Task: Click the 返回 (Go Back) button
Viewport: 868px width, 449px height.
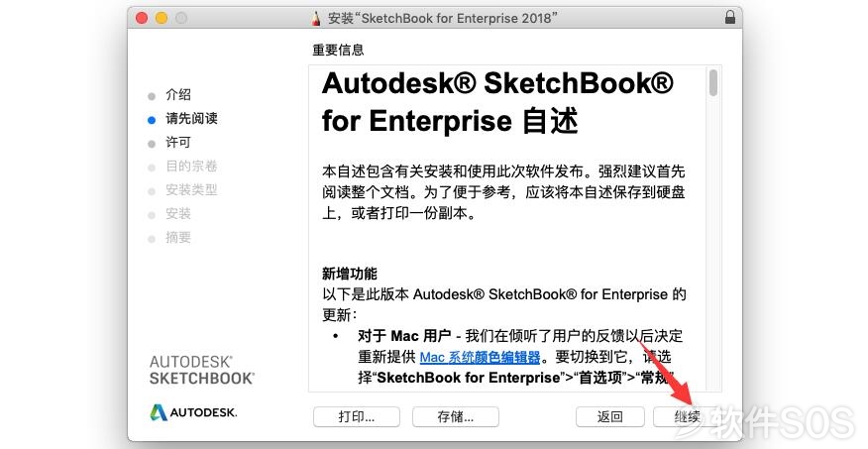Action: [610, 417]
